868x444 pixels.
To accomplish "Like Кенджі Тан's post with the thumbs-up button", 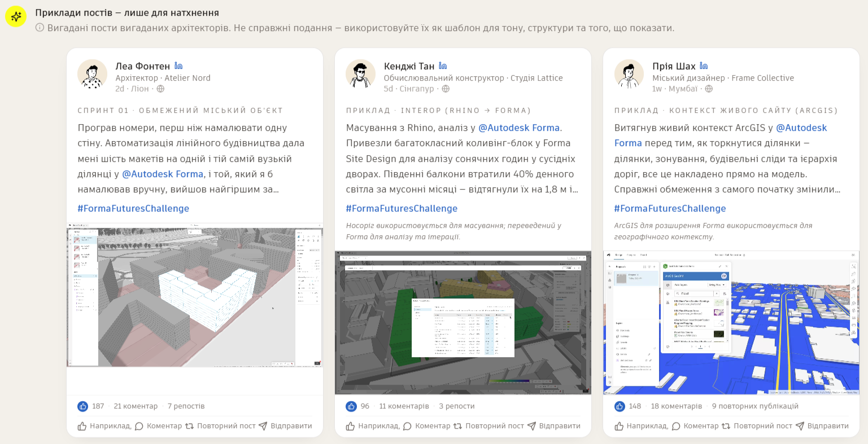I will point(373,426).
